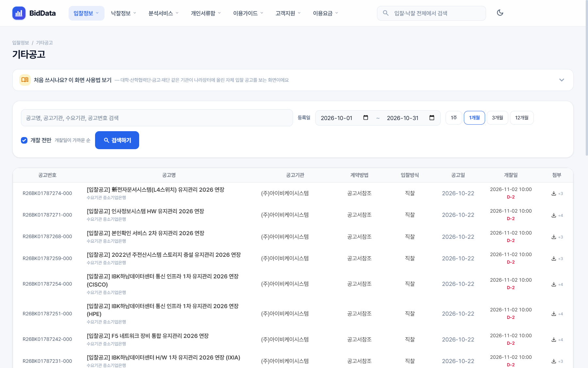The image size is (588, 368).
Task: Click the 개찰일 column header
Action: 511,175
